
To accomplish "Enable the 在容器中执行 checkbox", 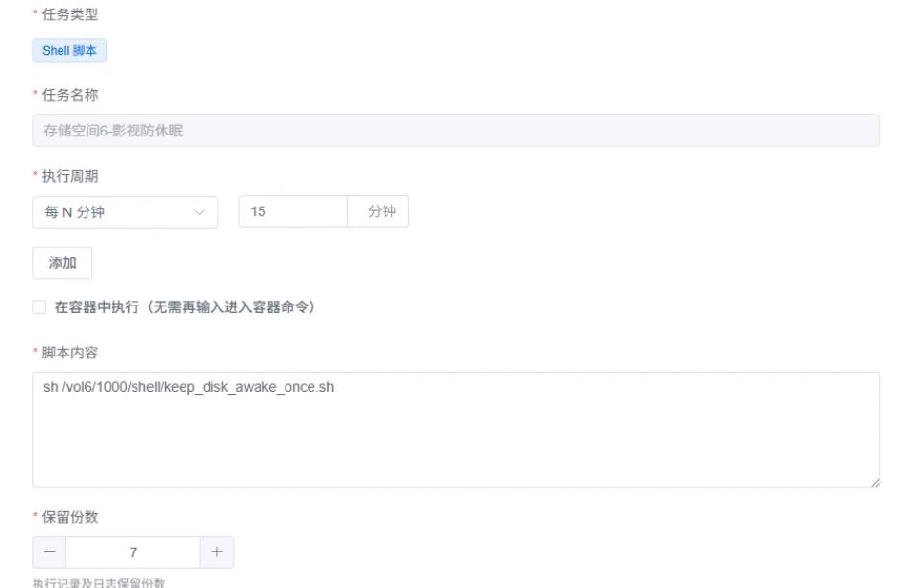I will (x=39, y=306).
